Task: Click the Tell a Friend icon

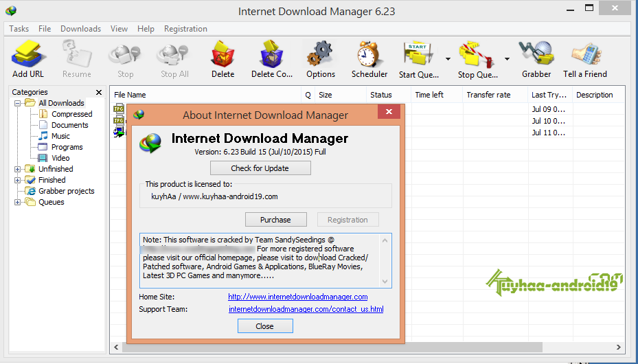Action: coord(585,54)
